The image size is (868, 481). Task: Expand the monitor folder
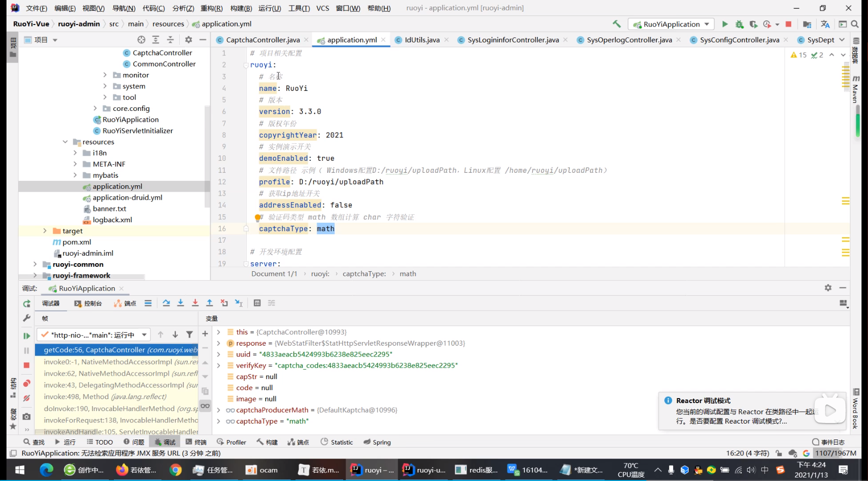tap(105, 75)
